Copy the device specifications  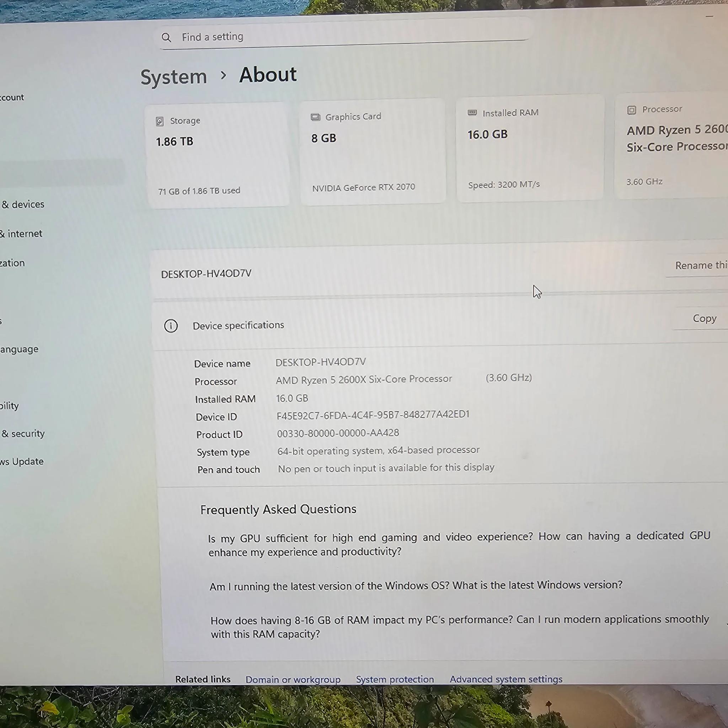click(704, 319)
